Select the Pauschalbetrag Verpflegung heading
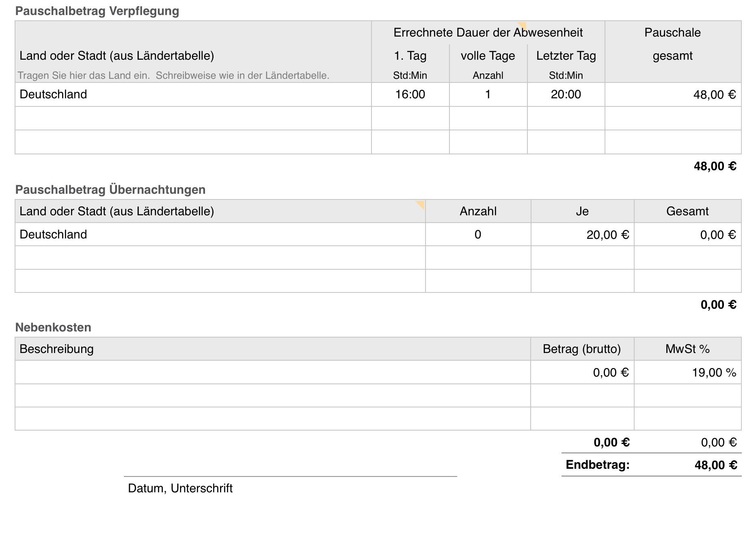 97,11
